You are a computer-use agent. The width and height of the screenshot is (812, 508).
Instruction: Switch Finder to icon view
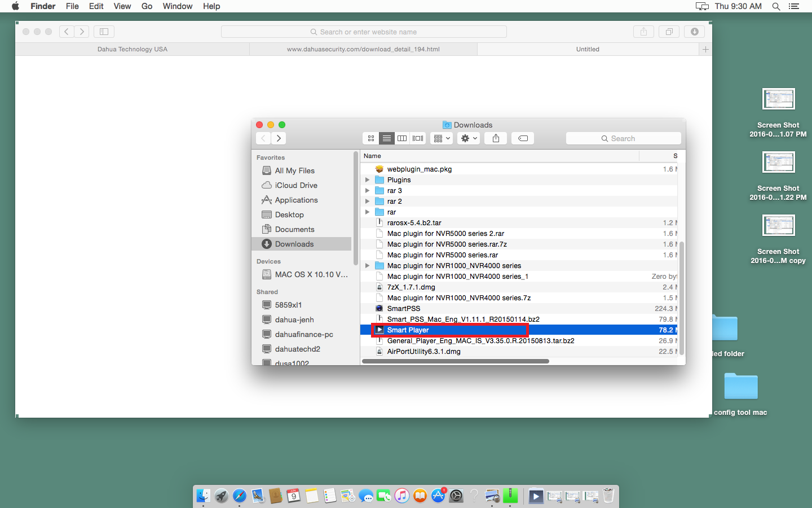(371, 138)
